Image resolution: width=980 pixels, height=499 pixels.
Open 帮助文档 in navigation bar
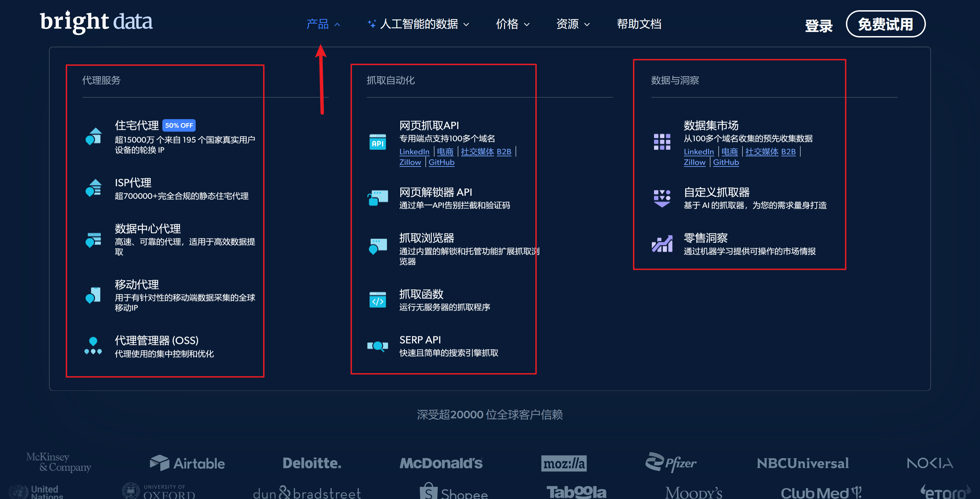click(639, 25)
